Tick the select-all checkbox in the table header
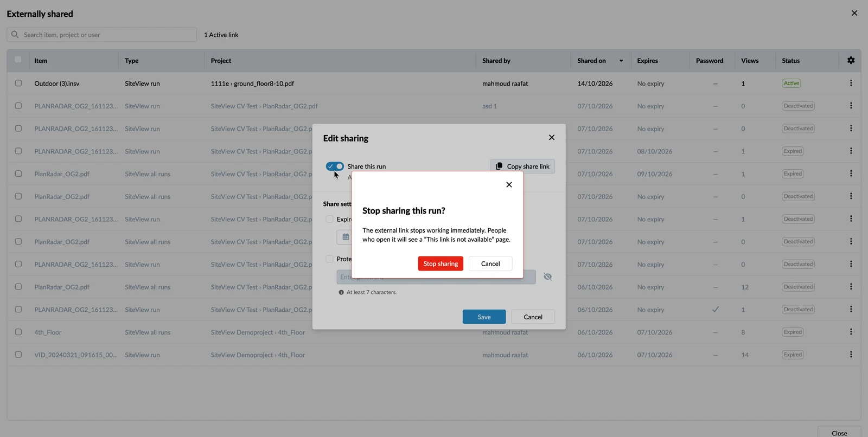The image size is (868, 437). click(18, 60)
